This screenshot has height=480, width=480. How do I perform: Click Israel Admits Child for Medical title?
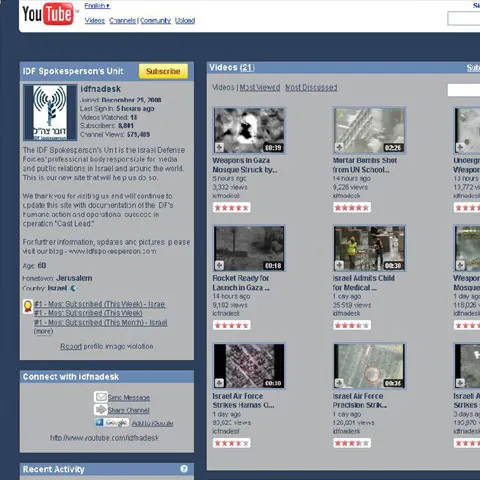tap(364, 283)
